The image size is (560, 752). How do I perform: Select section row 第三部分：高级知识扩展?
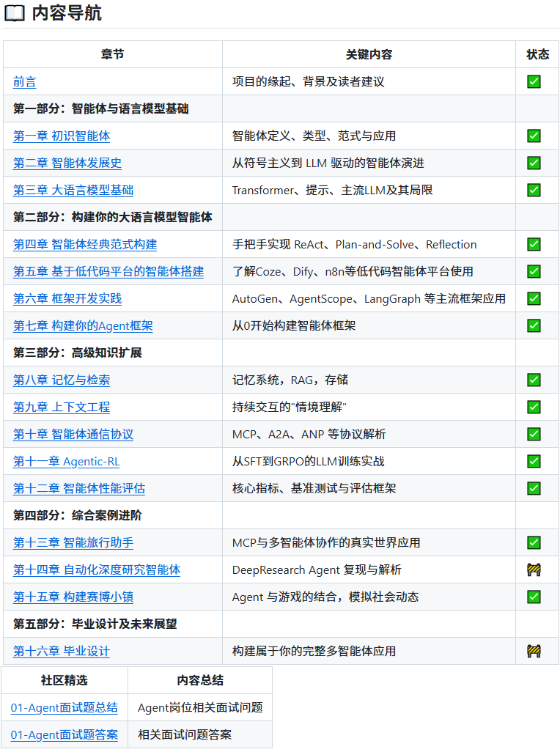click(281, 353)
